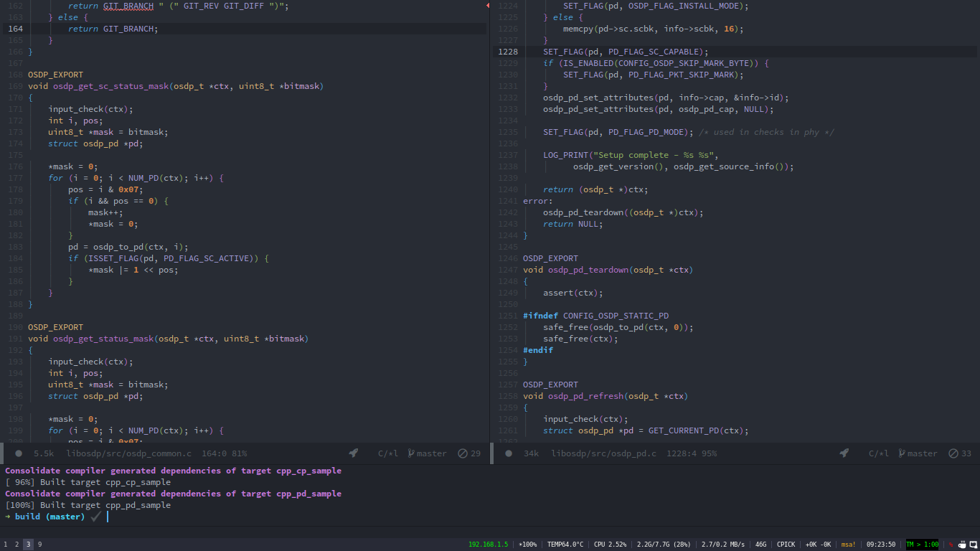Click the coffee cup tray icon

pyautogui.click(x=962, y=545)
